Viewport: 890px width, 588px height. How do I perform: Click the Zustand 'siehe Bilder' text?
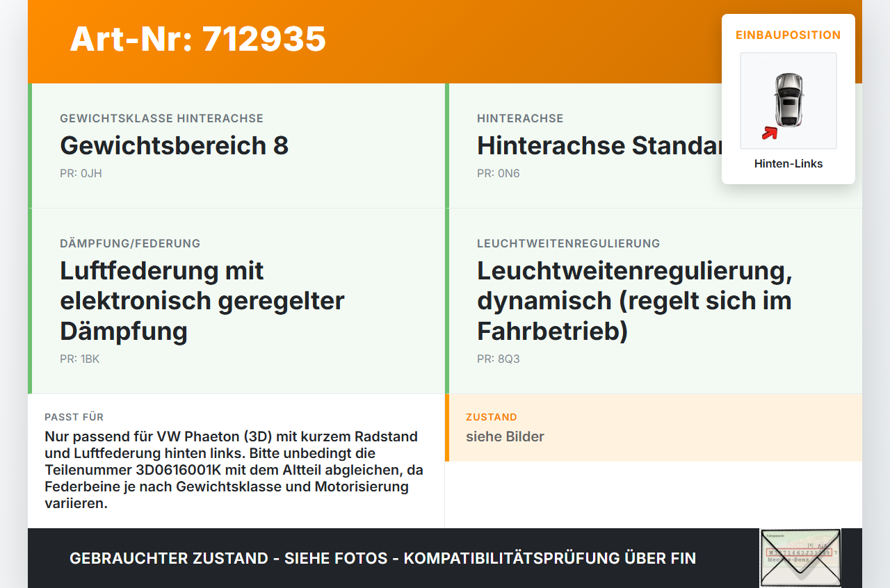coord(505,436)
